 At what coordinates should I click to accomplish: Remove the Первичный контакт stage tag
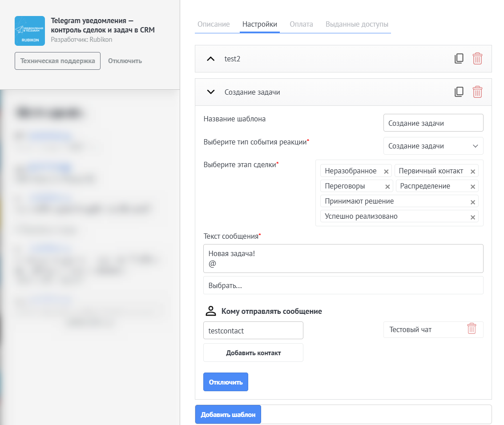tap(473, 172)
